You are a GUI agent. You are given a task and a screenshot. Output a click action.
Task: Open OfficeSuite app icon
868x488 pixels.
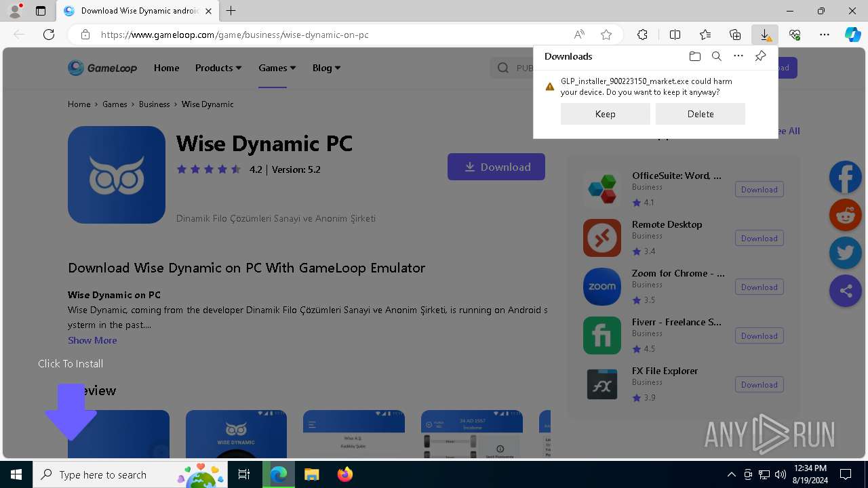coord(602,189)
